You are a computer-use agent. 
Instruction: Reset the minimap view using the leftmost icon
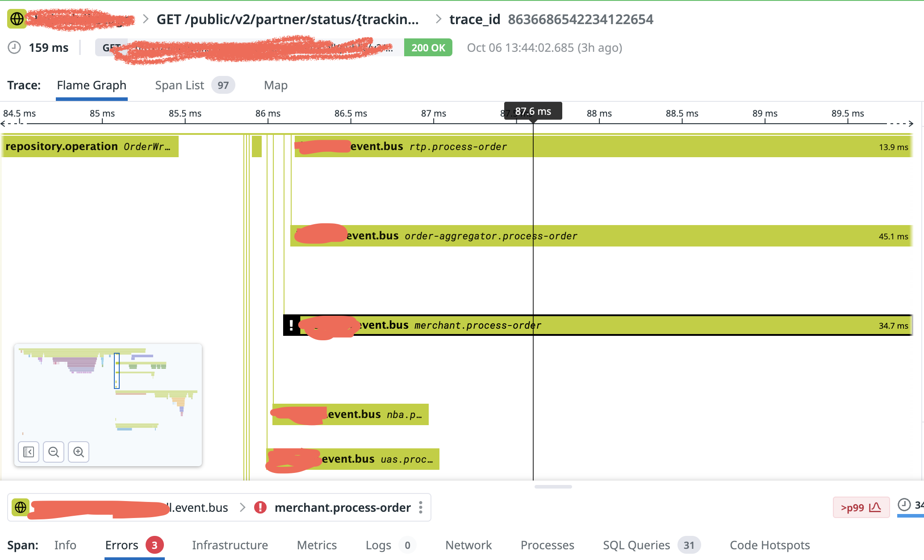(x=28, y=452)
